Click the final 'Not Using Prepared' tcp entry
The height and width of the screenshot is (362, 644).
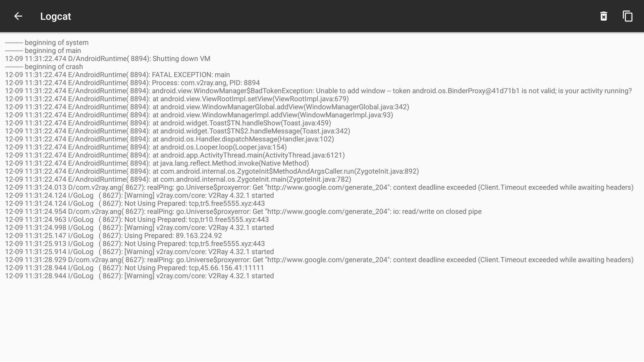pos(134,267)
